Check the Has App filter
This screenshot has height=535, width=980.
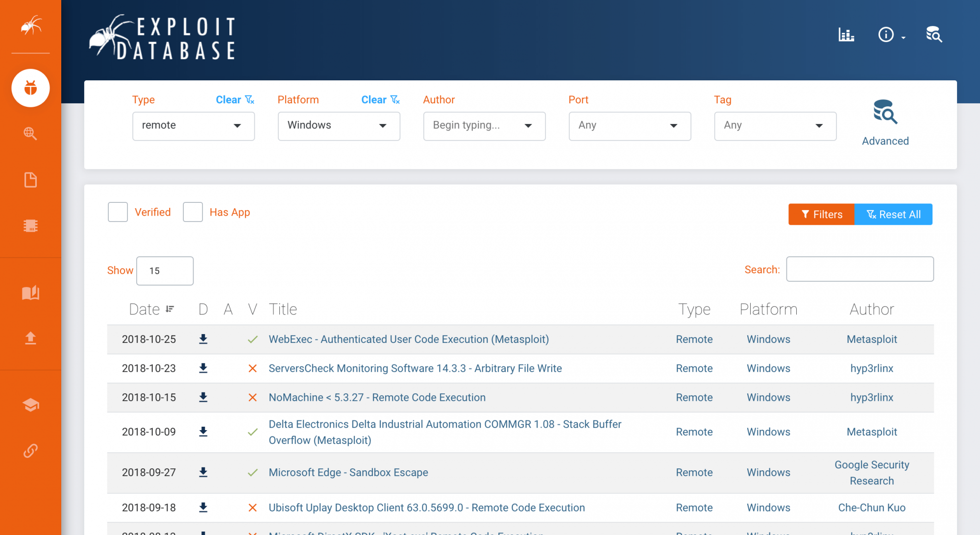193,212
